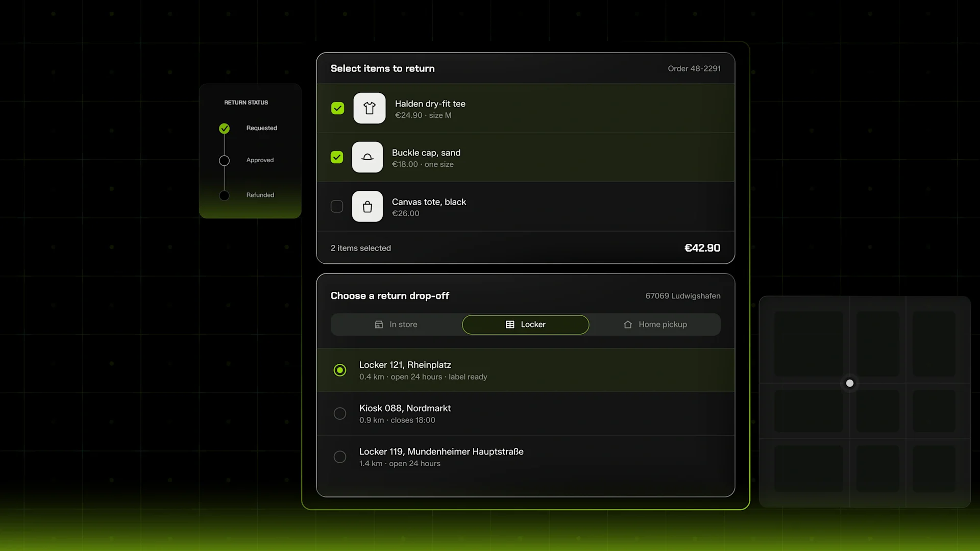Click the cap icon for Buckle cap
Image resolution: width=980 pixels, height=551 pixels.
pyautogui.click(x=367, y=157)
